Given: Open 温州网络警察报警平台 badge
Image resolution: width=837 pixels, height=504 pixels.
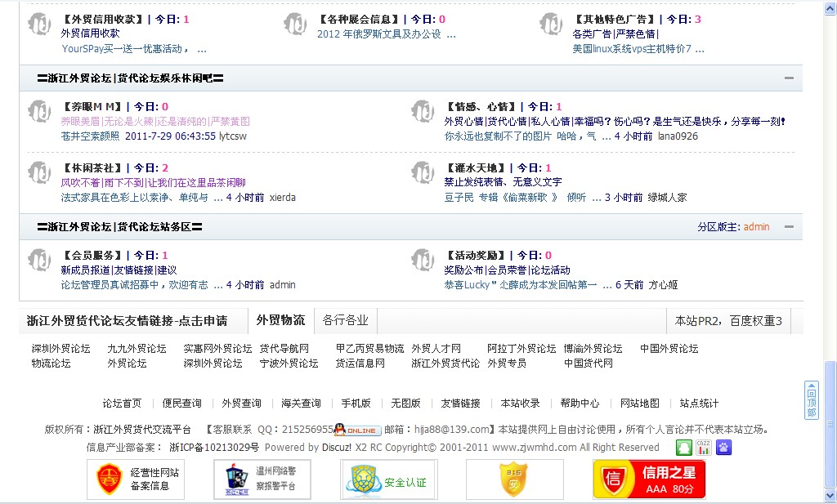Looking at the screenshot, I should 262,479.
